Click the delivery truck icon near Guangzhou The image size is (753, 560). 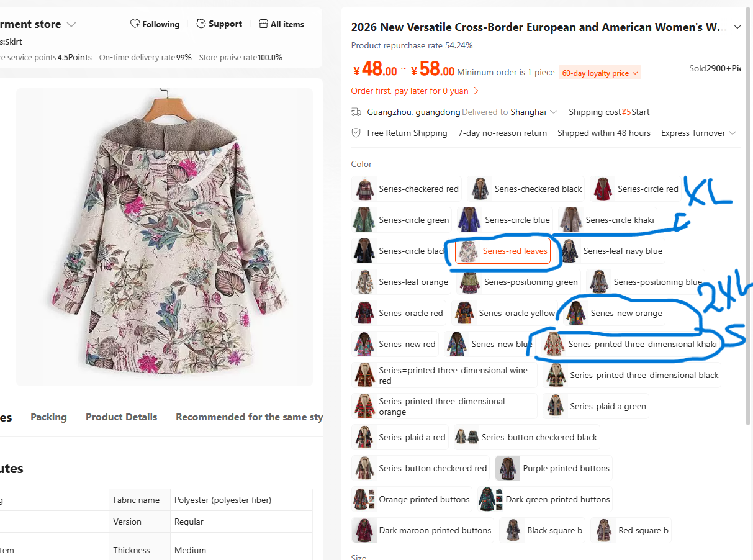[356, 112]
